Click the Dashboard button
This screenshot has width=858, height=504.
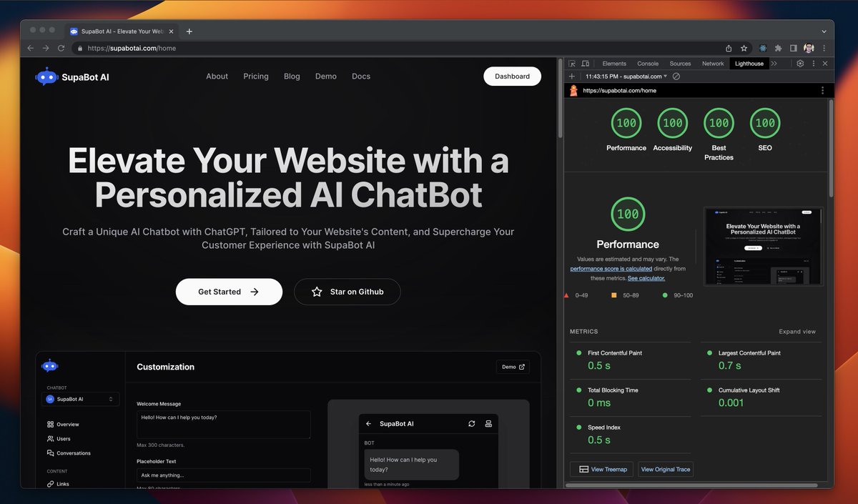(512, 76)
